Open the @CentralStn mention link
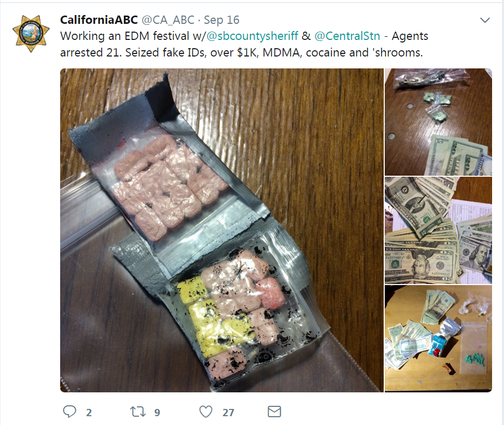504x425 pixels. (x=347, y=36)
